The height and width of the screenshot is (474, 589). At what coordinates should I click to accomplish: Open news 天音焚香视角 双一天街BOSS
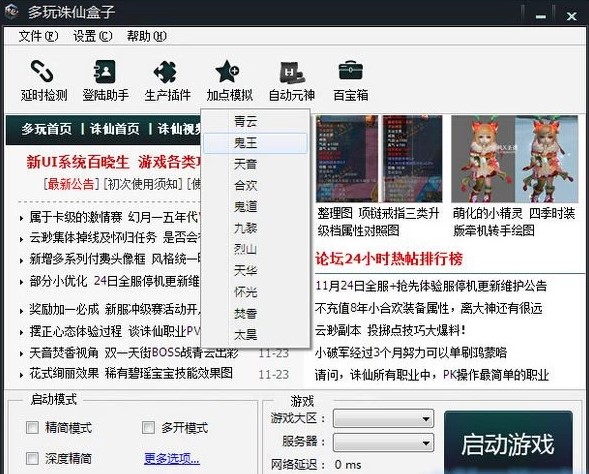coord(134,353)
